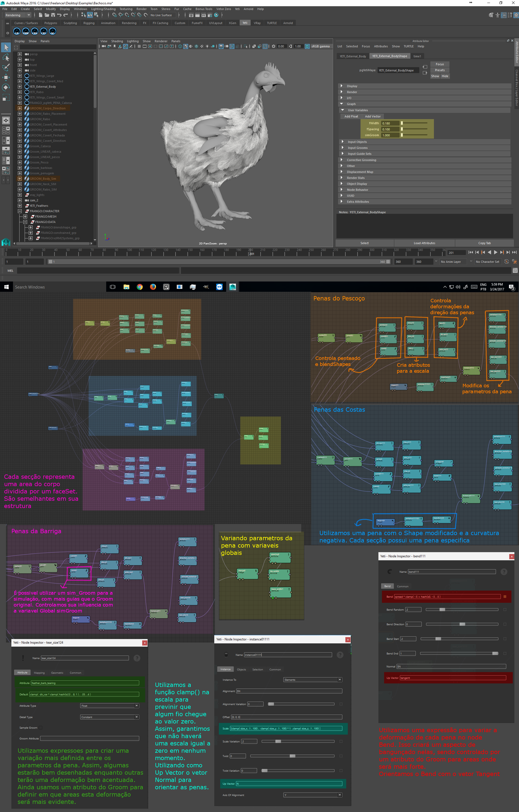The width and height of the screenshot is (519, 812).
Task: Click the first Yeti shelf icon labeled CR
Action: pos(17,32)
